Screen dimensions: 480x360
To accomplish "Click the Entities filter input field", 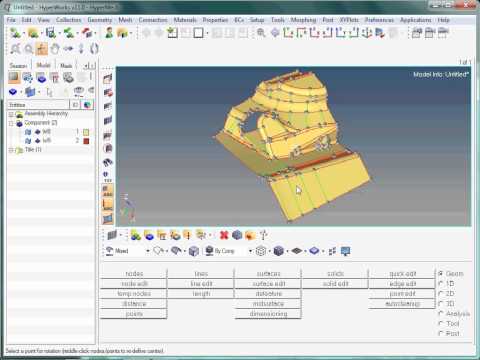I will pyautogui.click(x=38, y=105).
